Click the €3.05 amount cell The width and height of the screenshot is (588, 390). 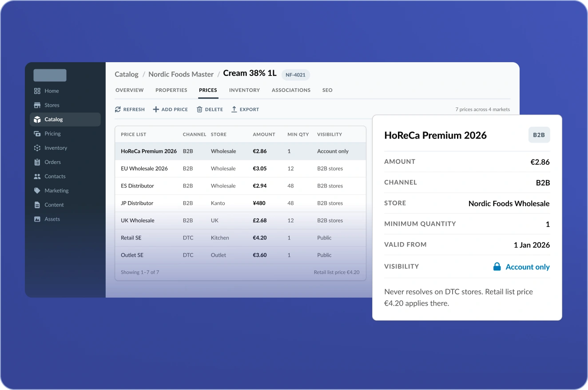[260, 168]
